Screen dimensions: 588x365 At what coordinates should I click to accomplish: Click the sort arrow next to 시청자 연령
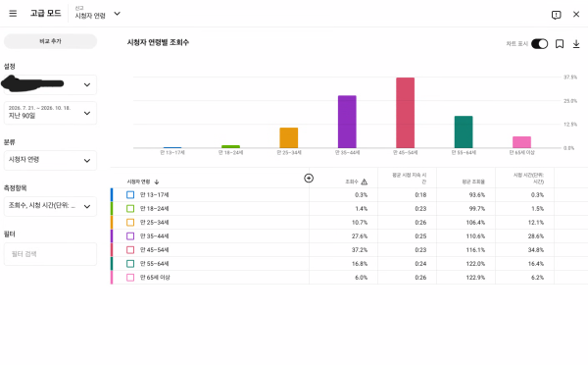pyautogui.click(x=157, y=182)
